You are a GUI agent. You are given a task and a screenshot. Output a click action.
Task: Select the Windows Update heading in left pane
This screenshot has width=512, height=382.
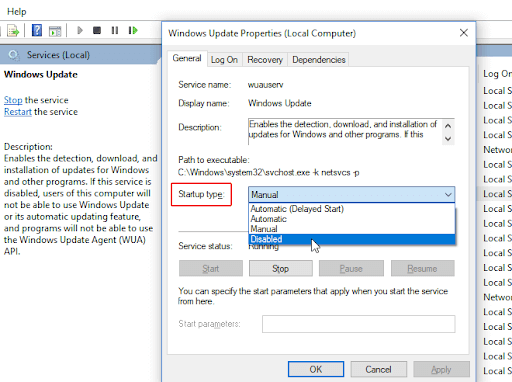[41, 74]
